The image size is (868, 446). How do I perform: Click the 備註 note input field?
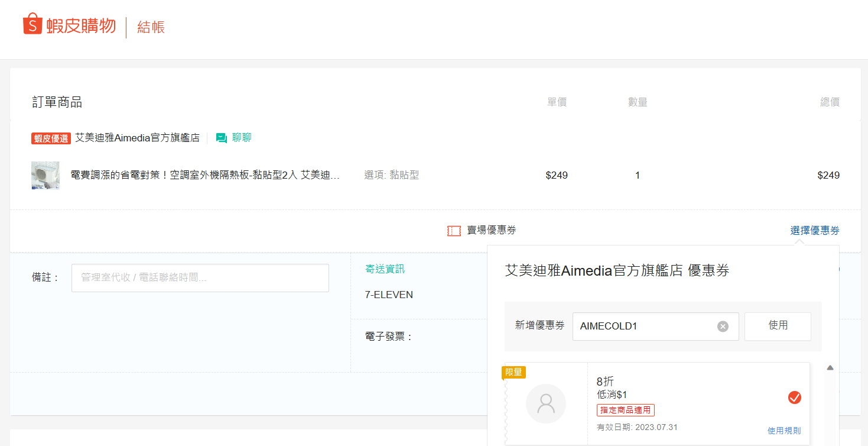(x=200, y=278)
